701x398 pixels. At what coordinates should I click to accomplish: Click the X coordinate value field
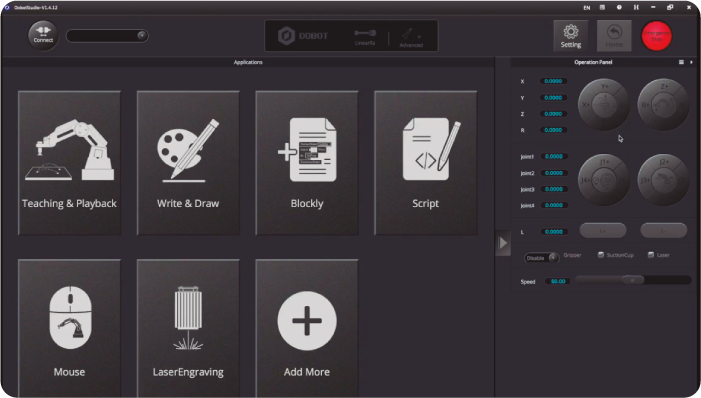pyautogui.click(x=553, y=81)
